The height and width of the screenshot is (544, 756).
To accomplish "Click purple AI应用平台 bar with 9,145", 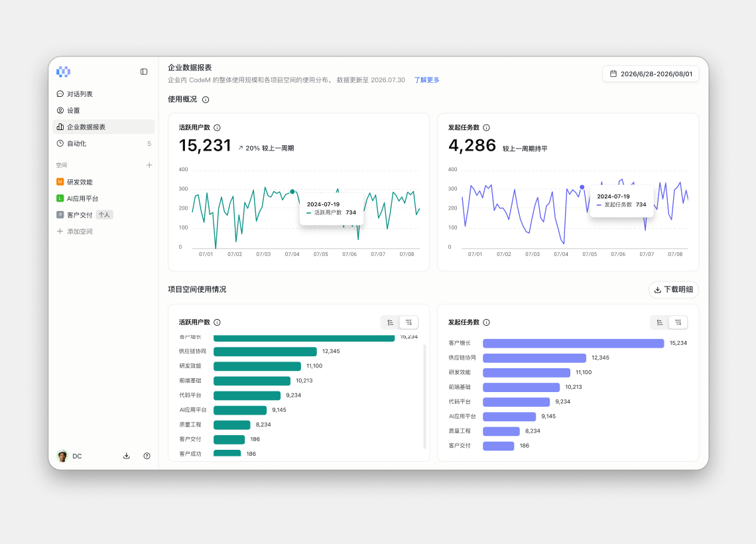I will (x=509, y=417).
